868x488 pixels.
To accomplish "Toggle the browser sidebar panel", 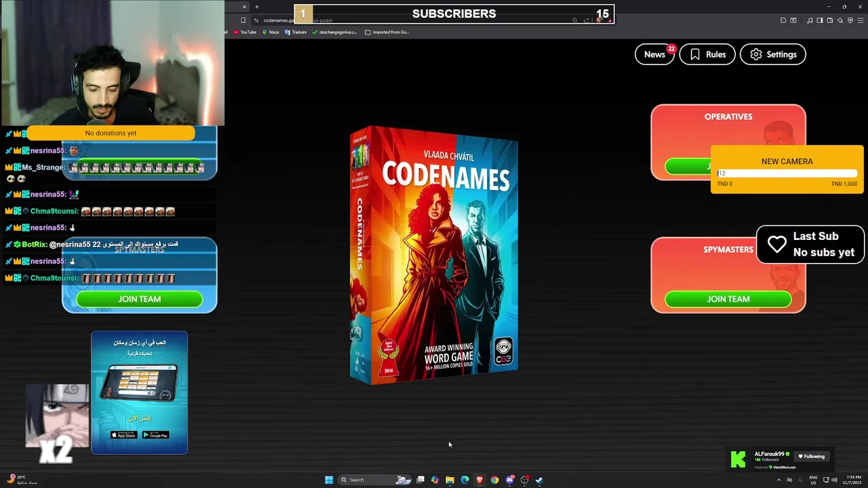I will coord(820,20).
